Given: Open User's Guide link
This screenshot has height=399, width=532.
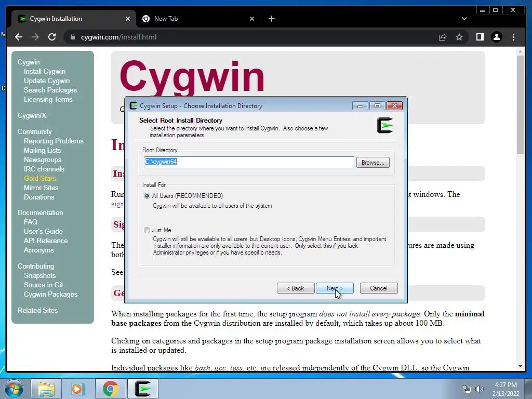Looking at the screenshot, I should [43, 231].
